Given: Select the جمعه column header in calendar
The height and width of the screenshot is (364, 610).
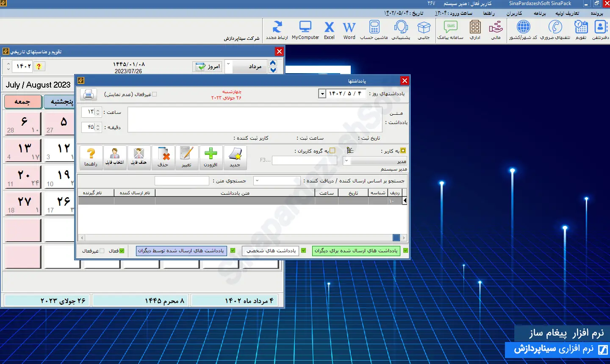Looking at the screenshot, I should click(23, 102).
